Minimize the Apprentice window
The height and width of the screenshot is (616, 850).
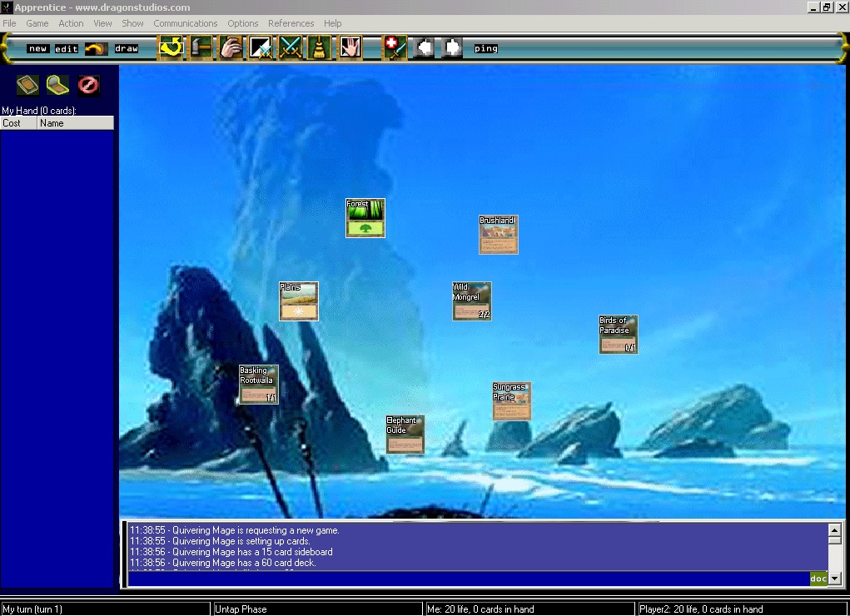(x=813, y=7)
